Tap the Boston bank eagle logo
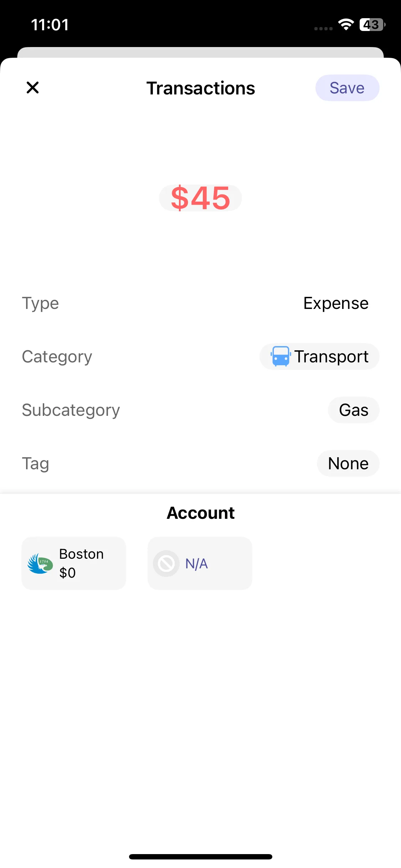The height and width of the screenshot is (868, 401). (x=40, y=564)
